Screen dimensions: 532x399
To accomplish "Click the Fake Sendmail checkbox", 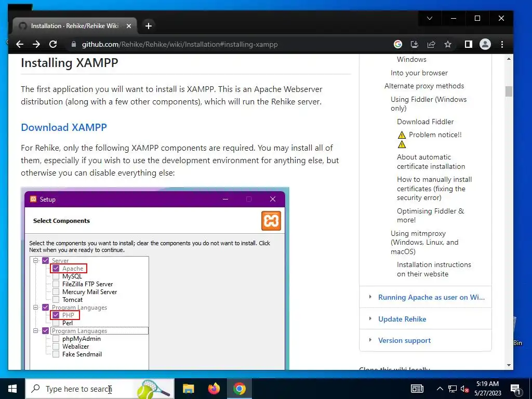I will click(56, 354).
